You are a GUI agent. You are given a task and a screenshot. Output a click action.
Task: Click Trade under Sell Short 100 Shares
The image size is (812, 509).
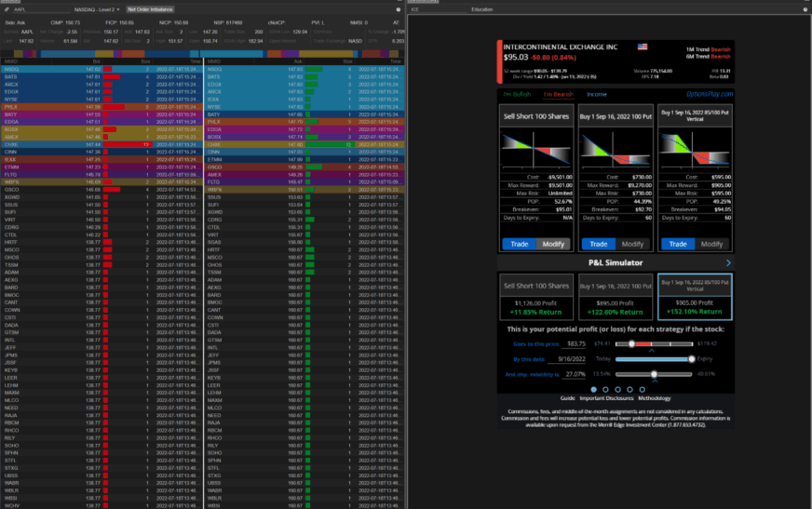coord(519,244)
